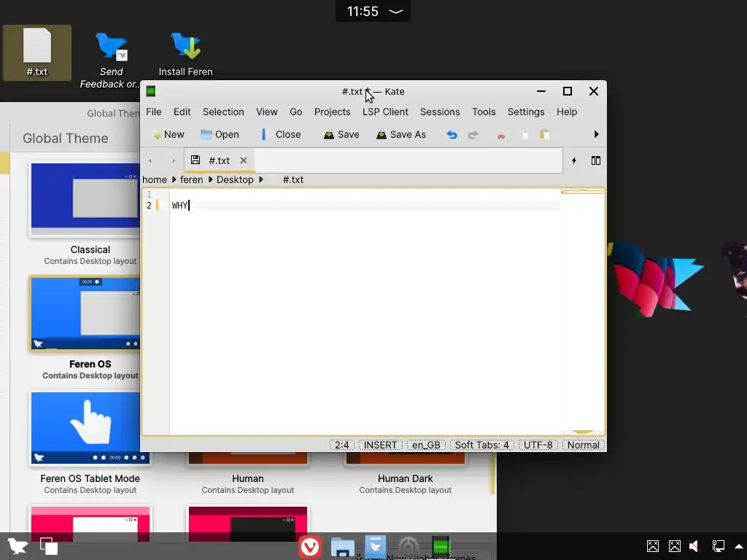Click the 2:4 cursor position indicator
The width and height of the screenshot is (747, 560).
(342, 445)
